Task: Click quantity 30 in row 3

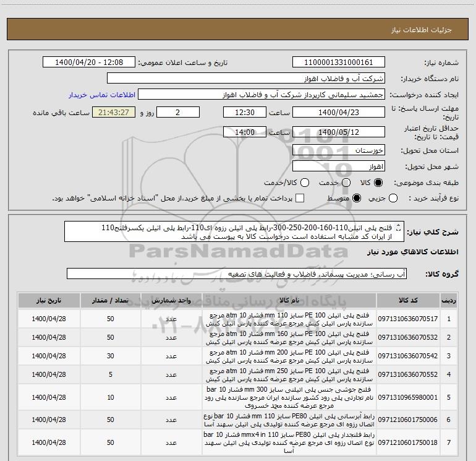Action: pyautogui.click(x=111, y=356)
